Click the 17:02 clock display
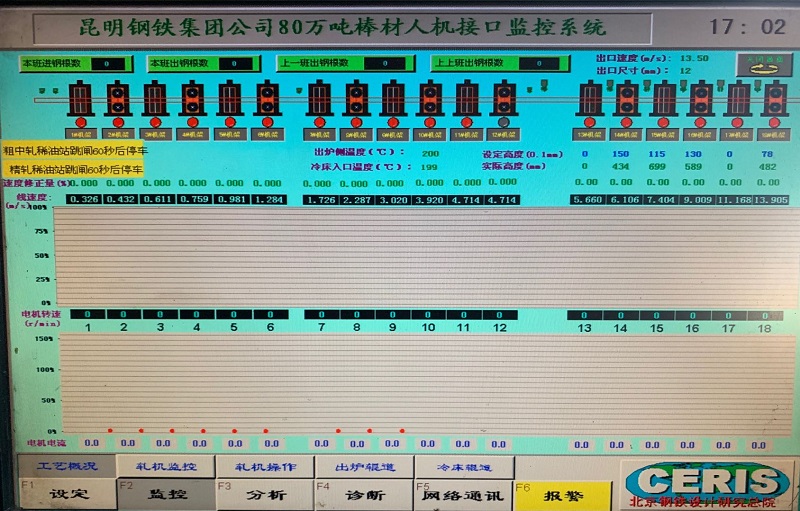This screenshot has height=511, width=800. tap(747, 27)
